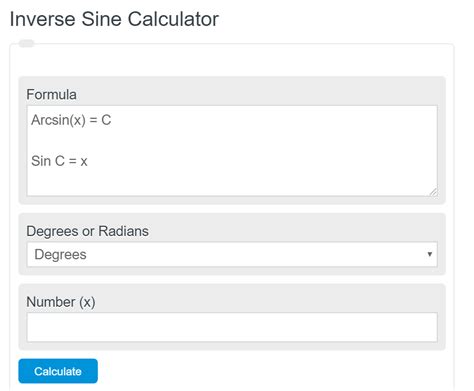474x391 pixels.
Task: Click the empty bottom area of Formula textarea
Action: coord(232,183)
